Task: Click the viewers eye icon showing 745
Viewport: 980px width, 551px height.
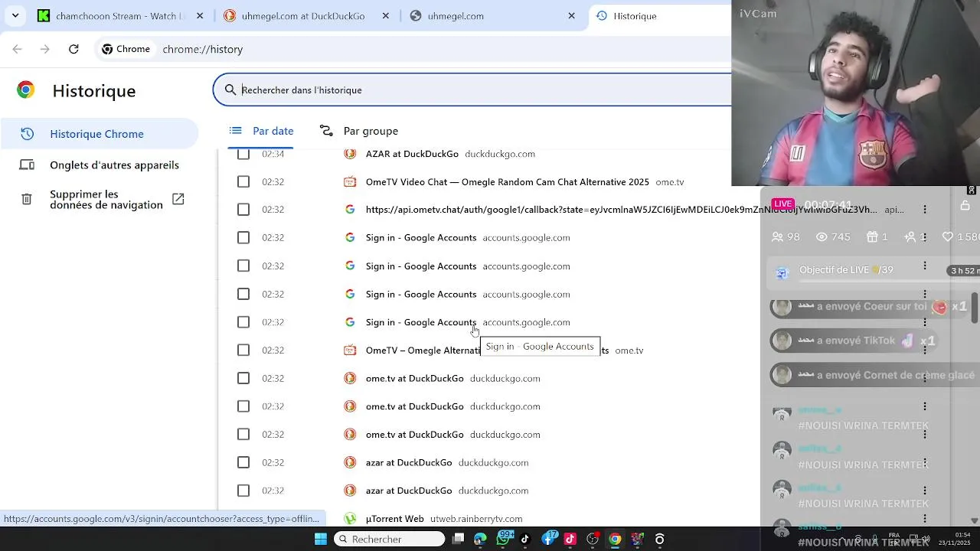Action: (x=822, y=237)
